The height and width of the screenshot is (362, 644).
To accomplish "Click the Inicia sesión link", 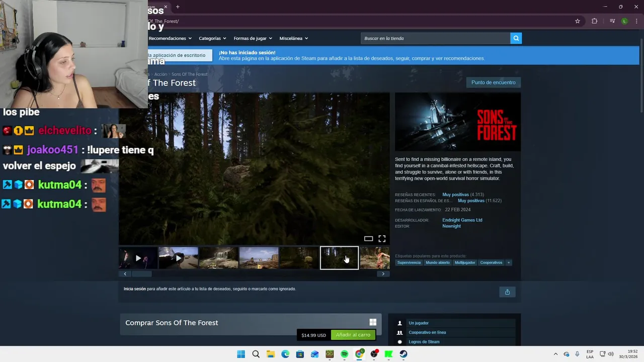I will (x=135, y=289).
